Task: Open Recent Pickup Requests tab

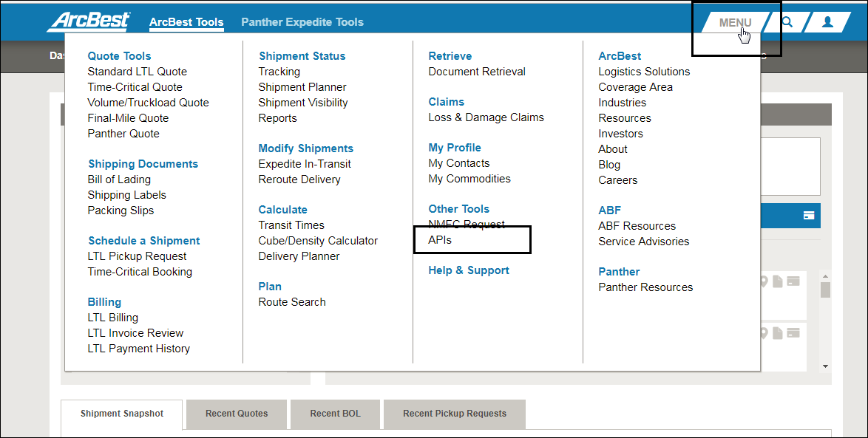Action: (x=454, y=414)
